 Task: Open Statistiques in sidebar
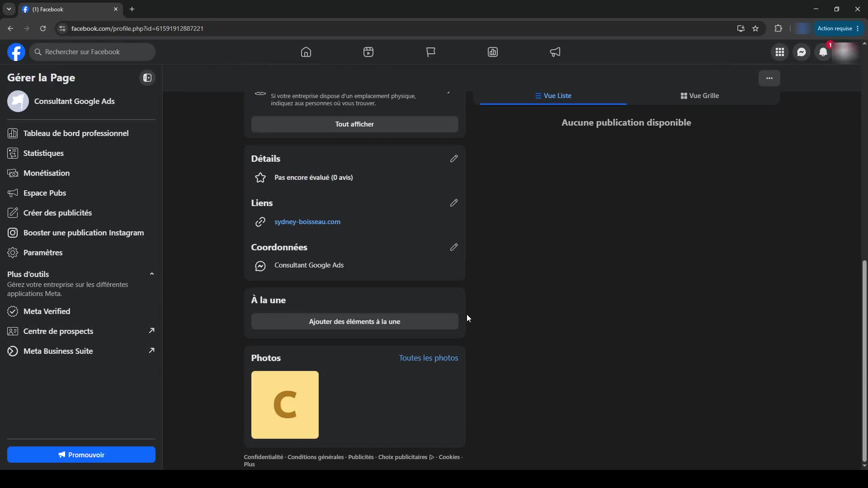tap(81, 153)
